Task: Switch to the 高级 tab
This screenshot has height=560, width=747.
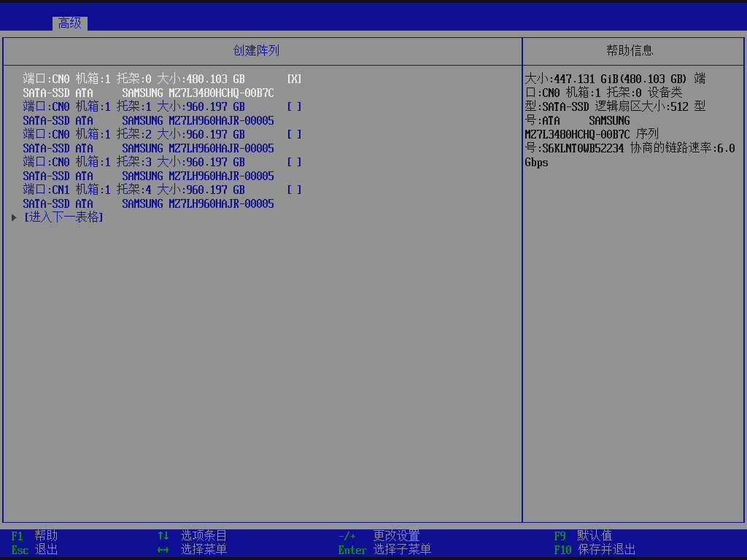Action: point(70,23)
